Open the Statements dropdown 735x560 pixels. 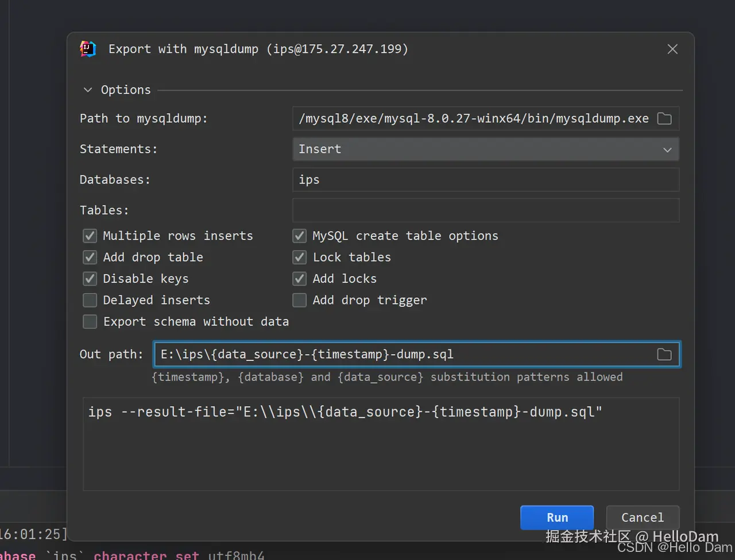click(x=485, y=149)
